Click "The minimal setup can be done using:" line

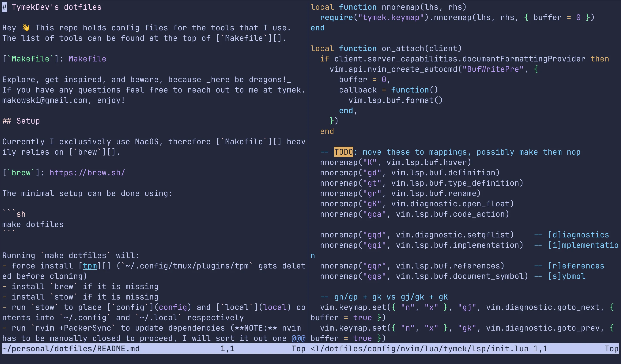tap(87, 193)
